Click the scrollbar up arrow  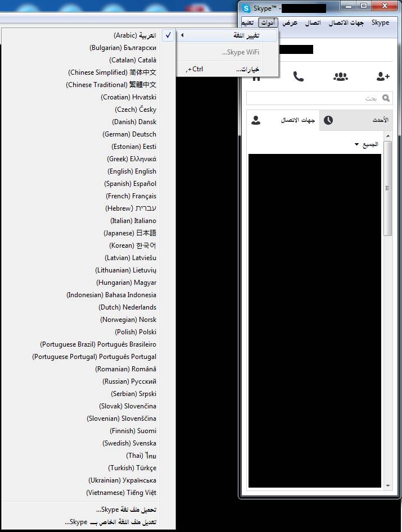(x=388, y=136)
